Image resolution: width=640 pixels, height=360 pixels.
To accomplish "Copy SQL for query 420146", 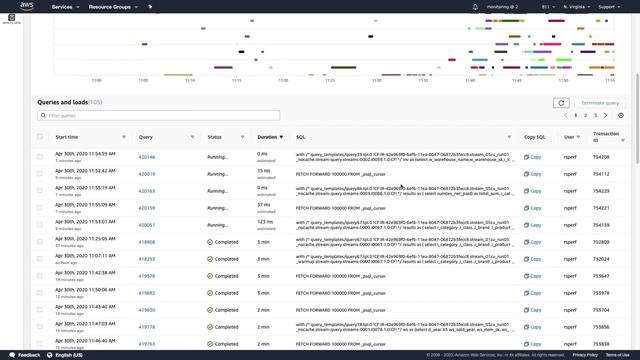I will [533, 157].
